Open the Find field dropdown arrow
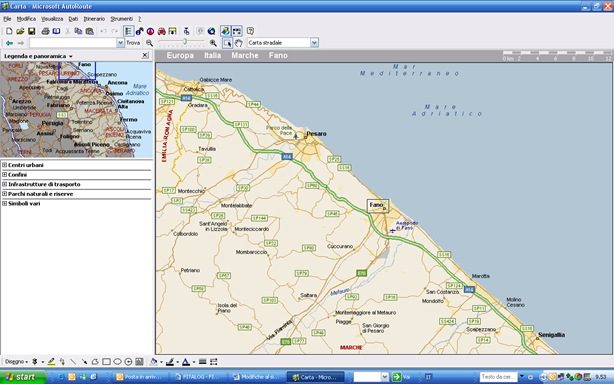 pos(121,43)
